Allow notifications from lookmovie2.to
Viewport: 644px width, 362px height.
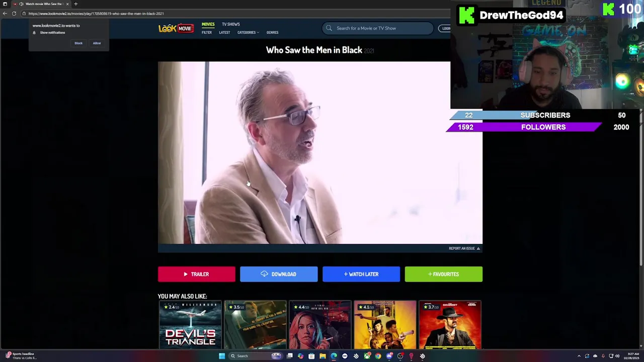point(97,43)
